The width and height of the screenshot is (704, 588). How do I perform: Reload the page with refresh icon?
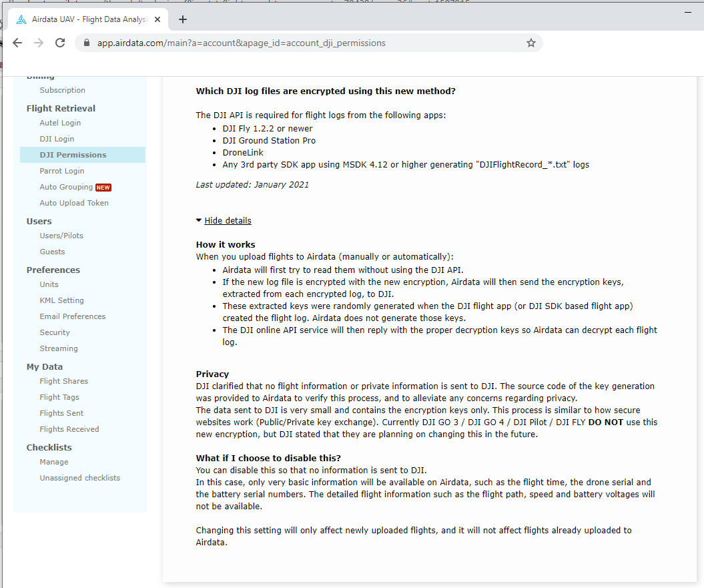point(60,43)
